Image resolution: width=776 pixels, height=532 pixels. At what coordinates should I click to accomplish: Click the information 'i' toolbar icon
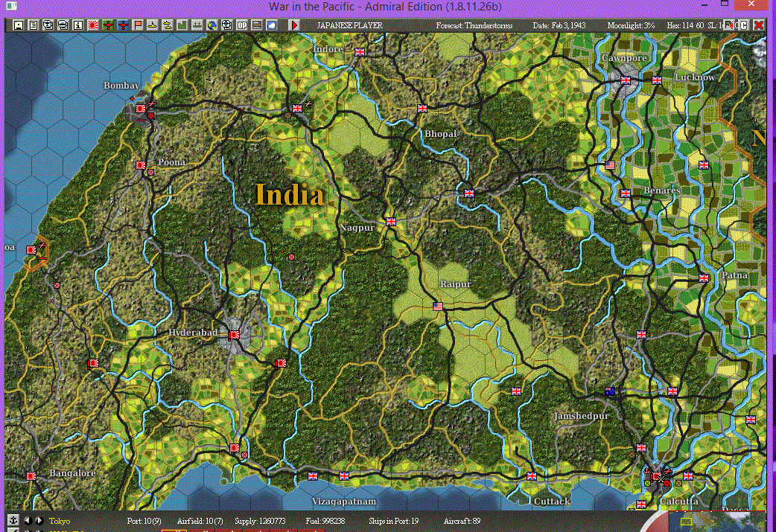coord(77,25)
